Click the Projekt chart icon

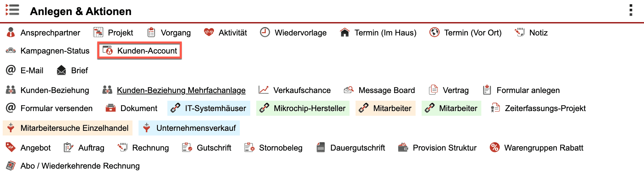pyautogui.click(x=98, y=32)
